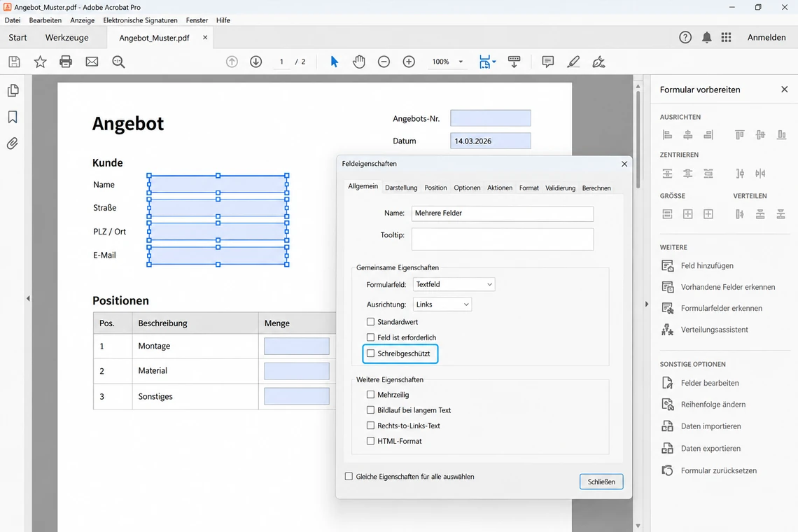The width and height of the screenshot is (798, 532).
Task: Zoom out with the minus icon
Action: pyautogui.click(x=384, y=62)
